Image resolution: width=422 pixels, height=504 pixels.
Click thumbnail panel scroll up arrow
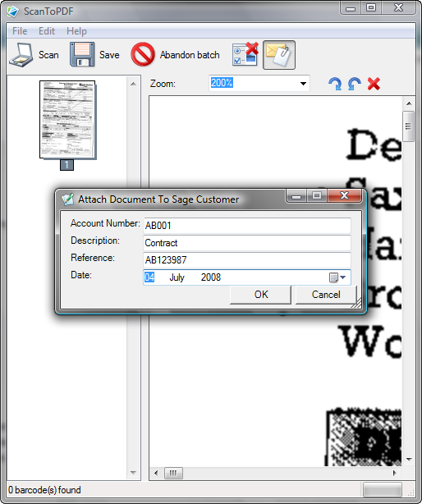(x=133, y=84)
